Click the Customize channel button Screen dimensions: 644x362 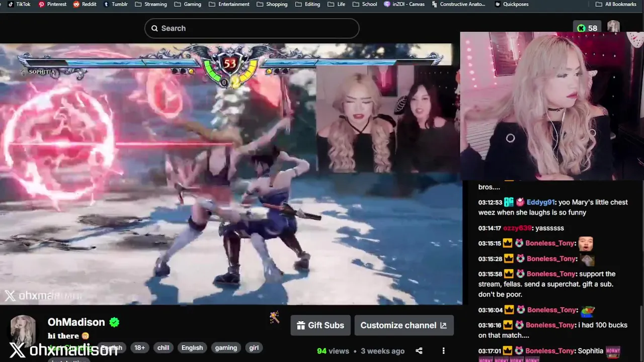point(404,325)
